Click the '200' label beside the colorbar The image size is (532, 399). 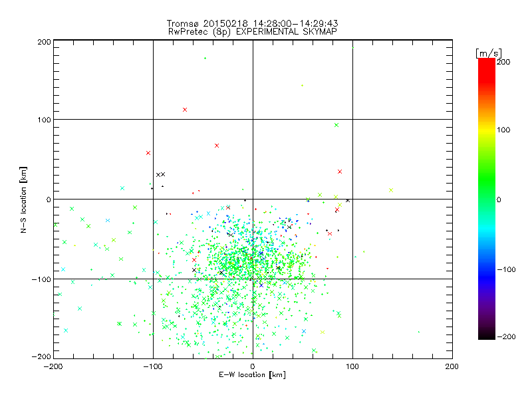click(503, 62)
